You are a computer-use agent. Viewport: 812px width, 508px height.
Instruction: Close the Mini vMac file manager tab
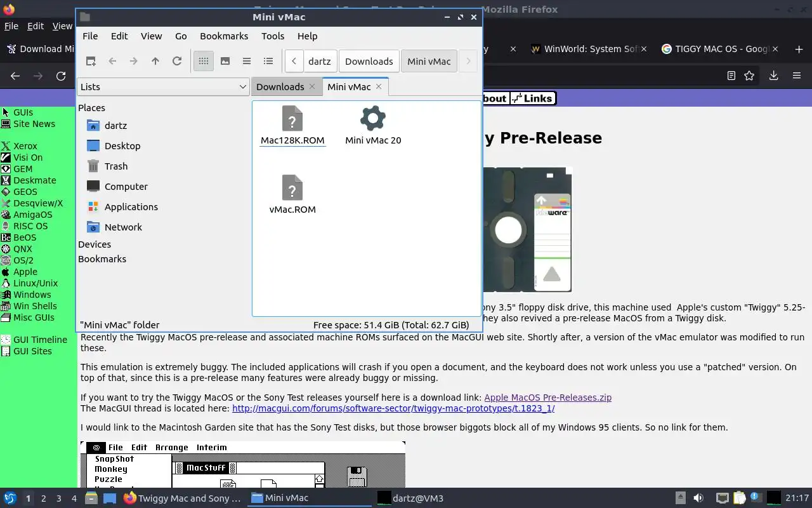click(379, 86)
